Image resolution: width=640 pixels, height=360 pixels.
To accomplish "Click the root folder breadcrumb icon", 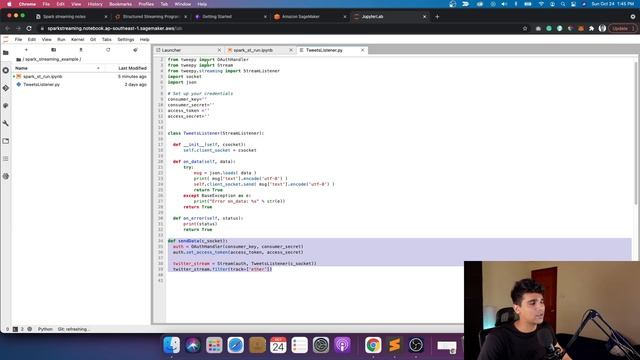I will (18, 59).
